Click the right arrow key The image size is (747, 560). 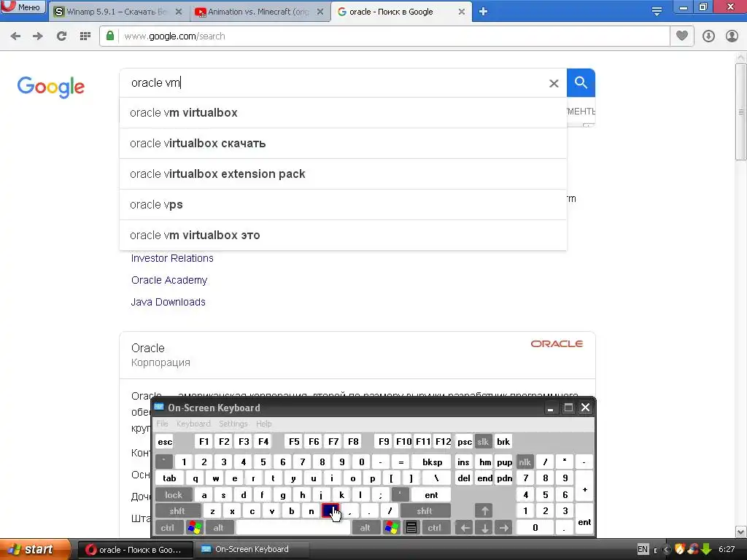point(504,528)
